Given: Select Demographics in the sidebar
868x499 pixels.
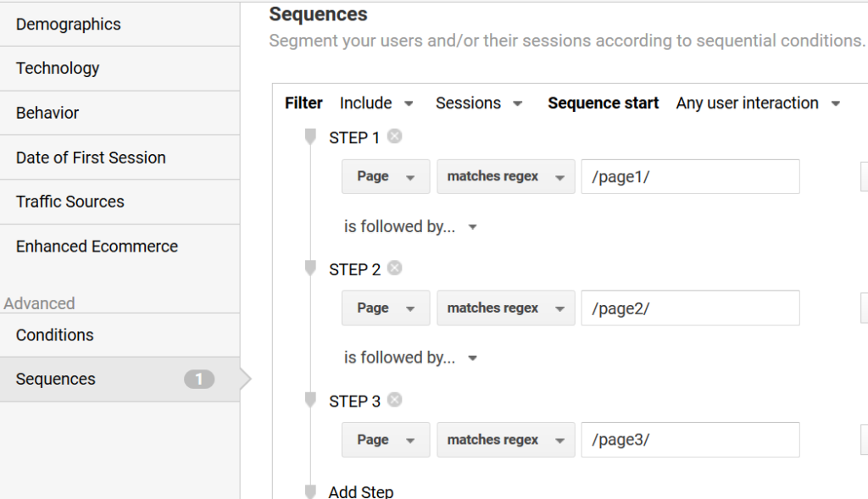Looking at the screenshot, I should [x=68, y=25].
